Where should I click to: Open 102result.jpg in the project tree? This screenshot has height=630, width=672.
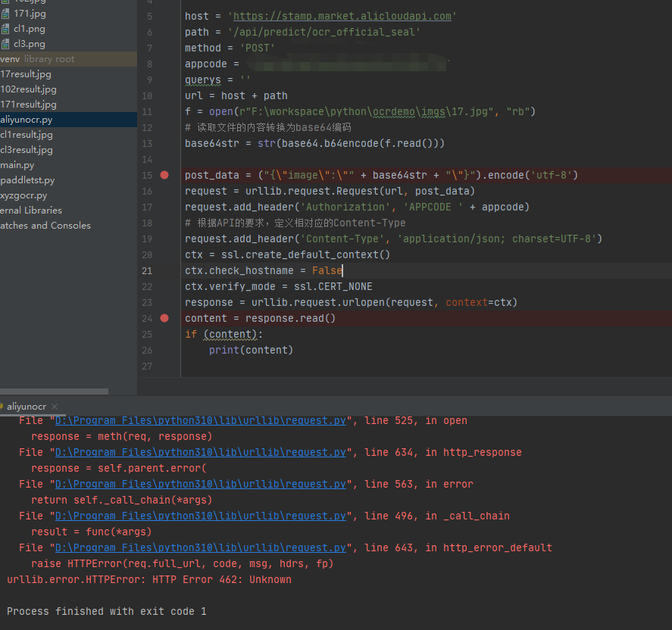coord(28,89)
